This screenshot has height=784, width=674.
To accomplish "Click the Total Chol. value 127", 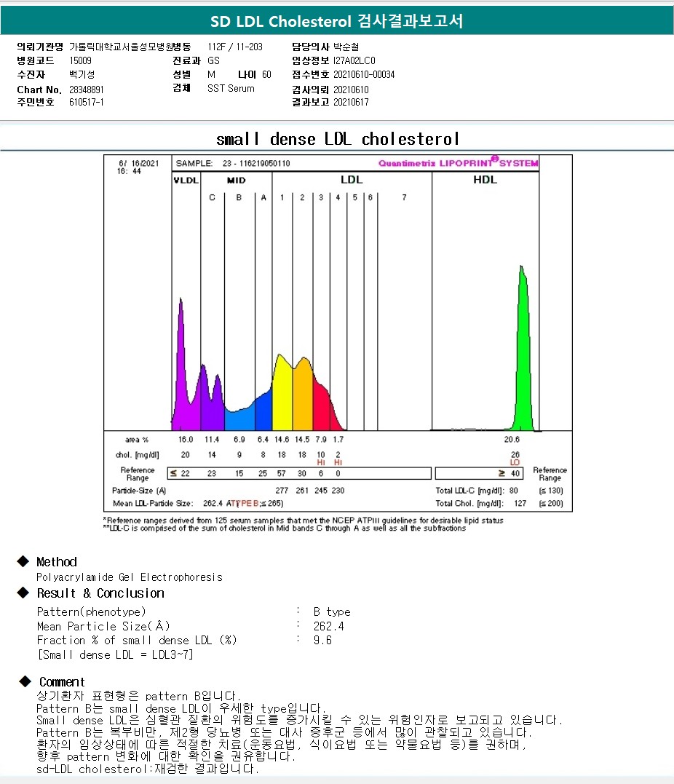I will pos(520,504).
